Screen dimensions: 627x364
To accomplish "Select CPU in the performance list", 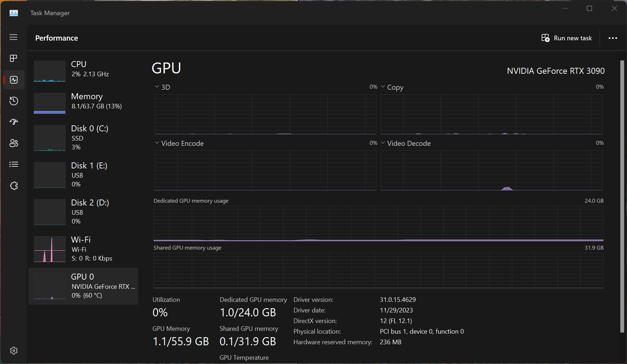I will [x=83, y=71].
